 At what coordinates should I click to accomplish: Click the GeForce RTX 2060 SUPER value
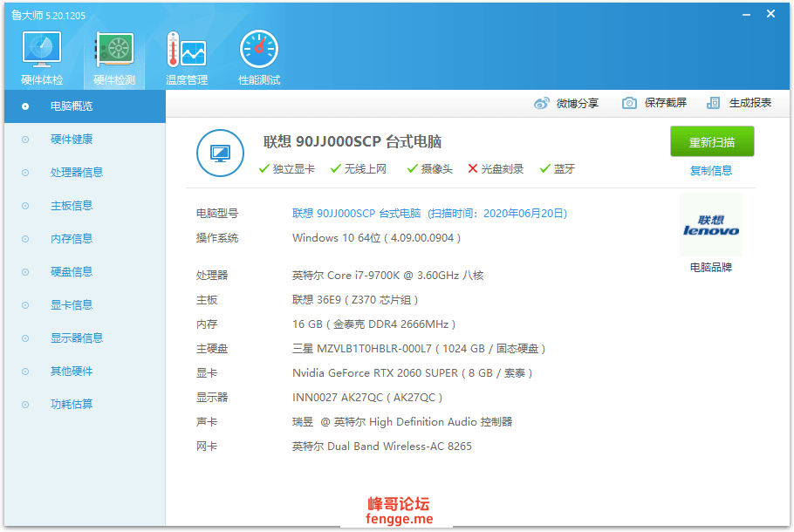tap(412, 373)
